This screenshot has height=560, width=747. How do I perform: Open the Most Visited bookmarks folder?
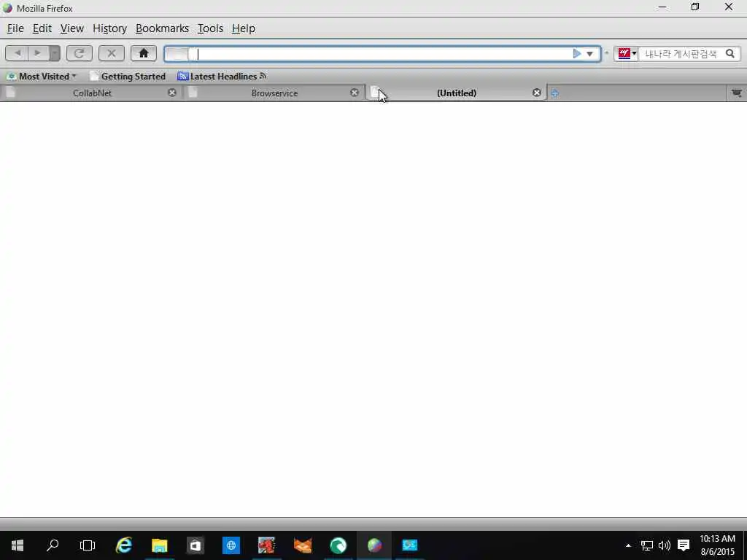click(42, 76)
